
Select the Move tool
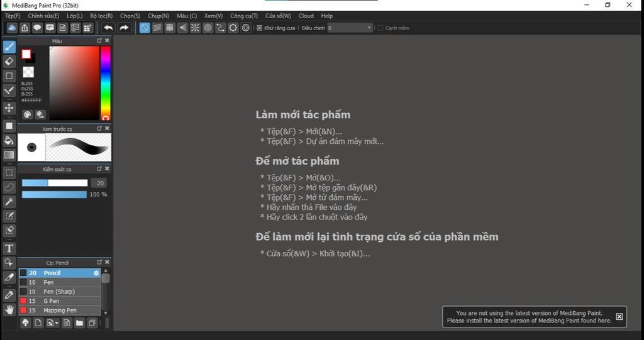[9, 108]
